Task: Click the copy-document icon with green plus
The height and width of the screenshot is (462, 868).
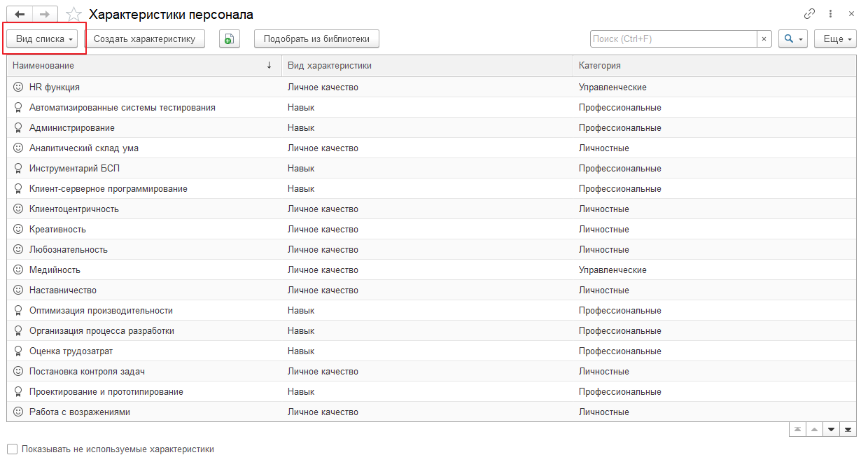Action: 229,39
